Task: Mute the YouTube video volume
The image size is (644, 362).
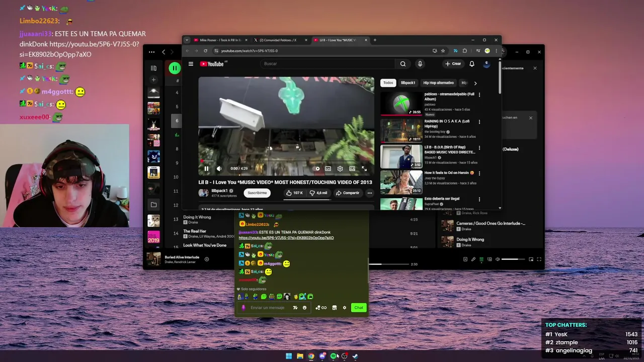Action: point(219,168)
